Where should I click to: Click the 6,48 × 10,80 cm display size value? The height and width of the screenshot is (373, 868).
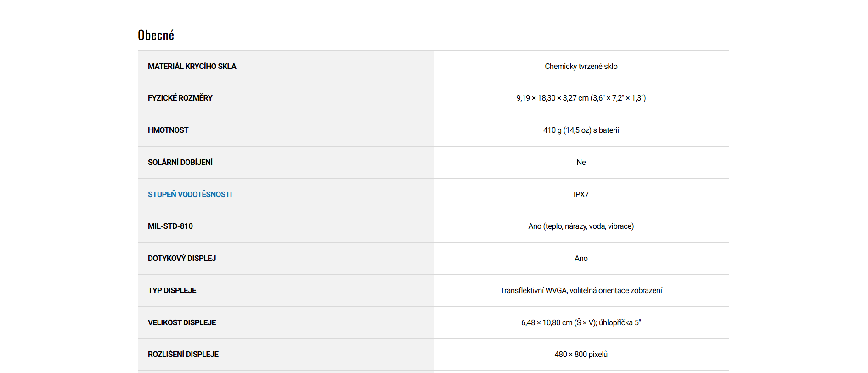[581, 322]
